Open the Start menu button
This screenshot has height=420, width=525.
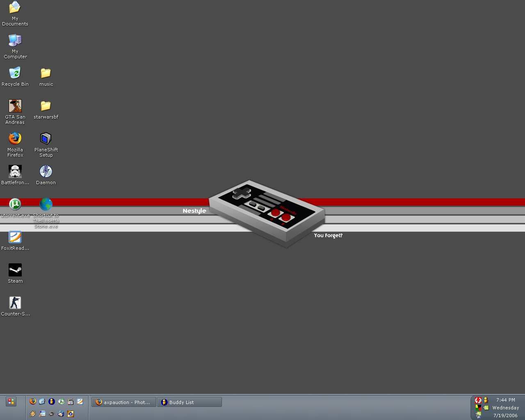click(11, 402)
